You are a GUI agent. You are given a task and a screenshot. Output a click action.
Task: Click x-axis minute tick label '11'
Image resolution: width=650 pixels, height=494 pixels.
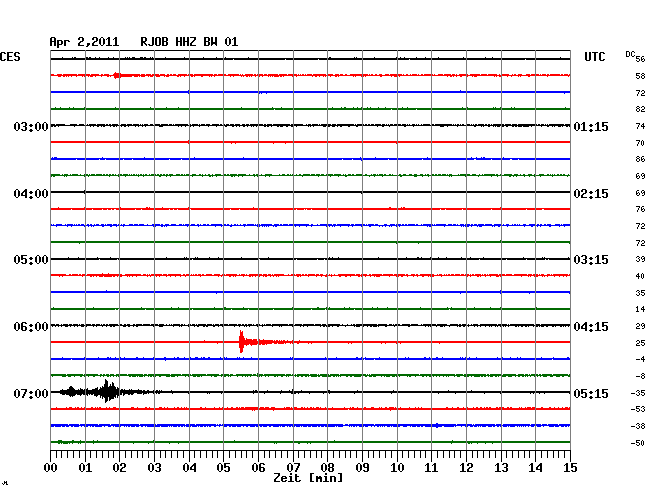click(x=431, y=467)
